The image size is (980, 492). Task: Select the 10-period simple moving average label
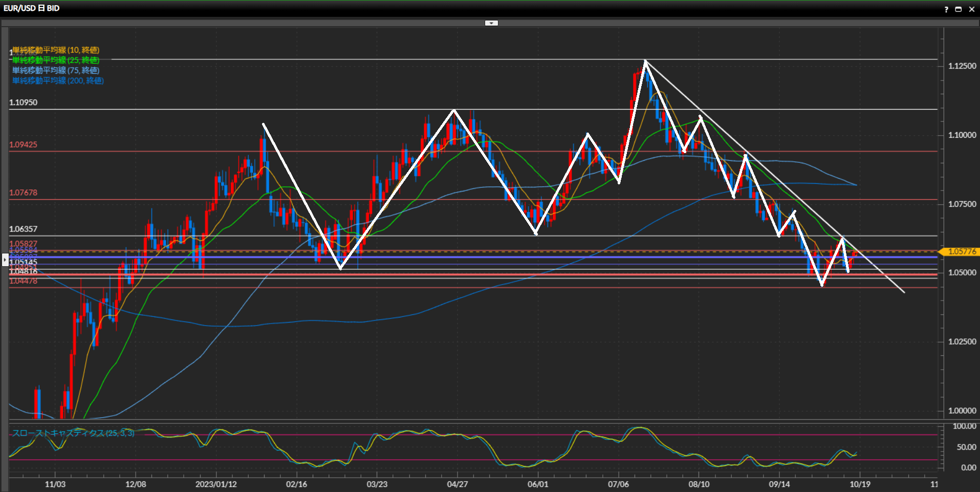tap(56, 50)
